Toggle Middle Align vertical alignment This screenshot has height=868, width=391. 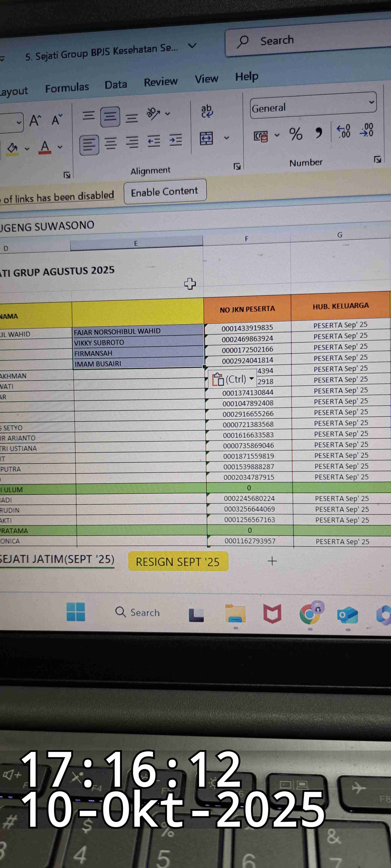click(110, 117)
